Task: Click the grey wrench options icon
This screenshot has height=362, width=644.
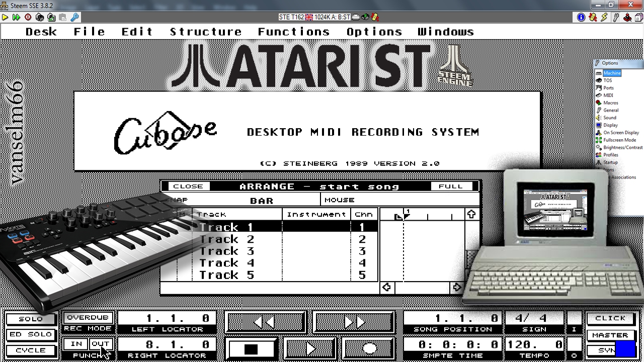Action: click(616, 17)
